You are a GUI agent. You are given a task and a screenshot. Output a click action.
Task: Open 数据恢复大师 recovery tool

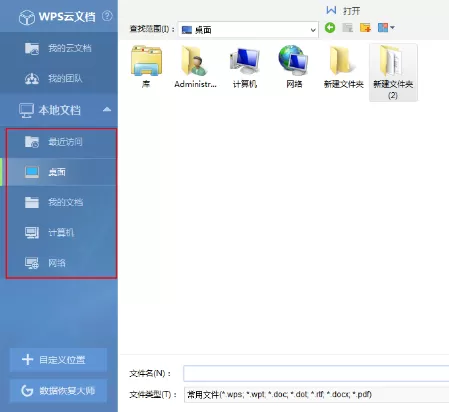coord(58,390)
